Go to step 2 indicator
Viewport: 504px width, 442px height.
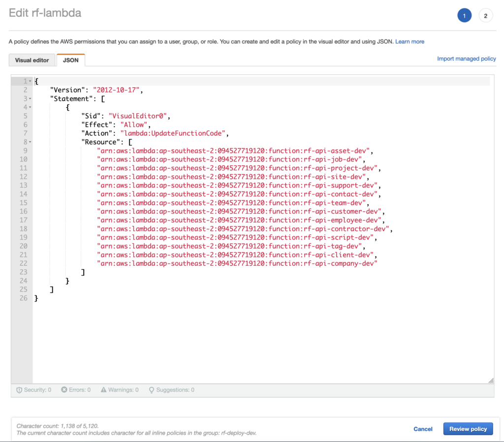(x=485, y=15)
